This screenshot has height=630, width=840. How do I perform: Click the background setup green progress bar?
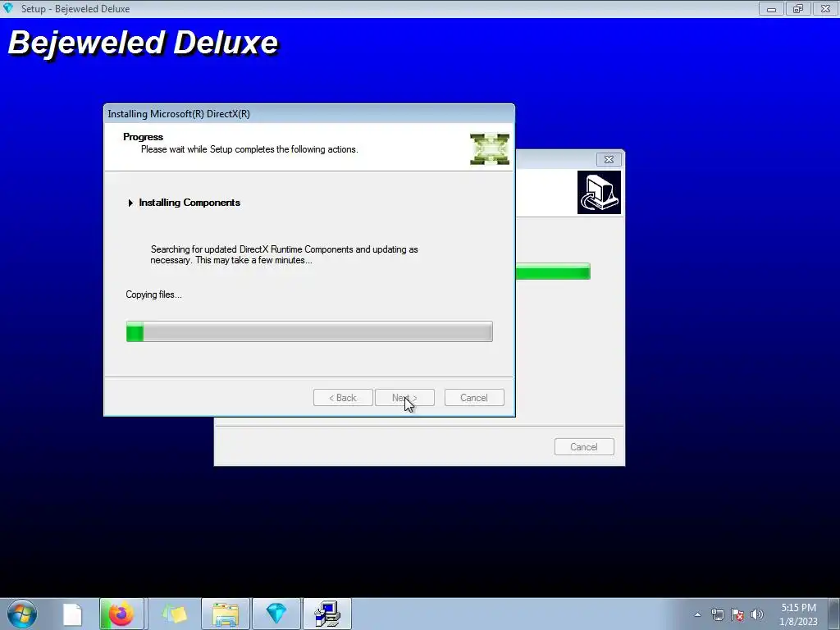coord(553,272)
